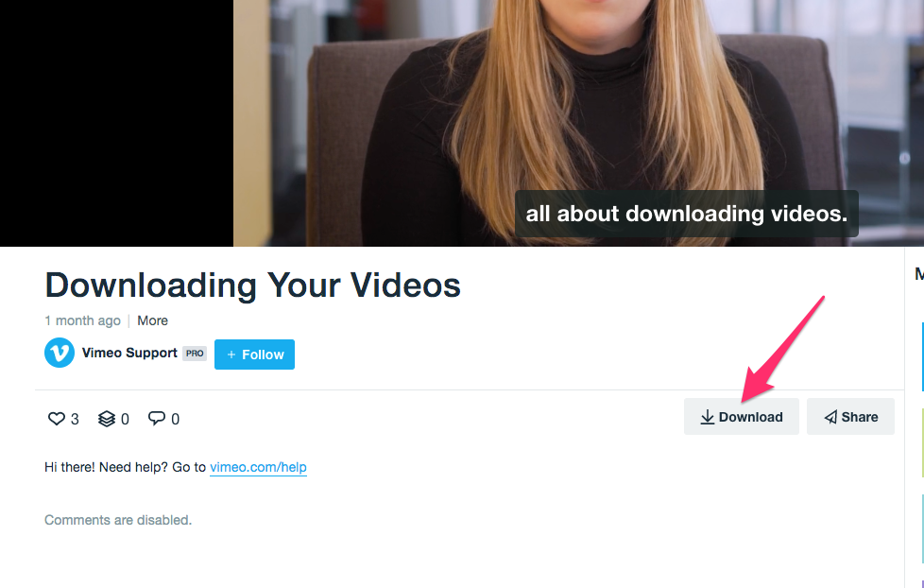Screen dimensions: 924x588
Task: Click the caption text over the video
Action: tap(687, 214)
